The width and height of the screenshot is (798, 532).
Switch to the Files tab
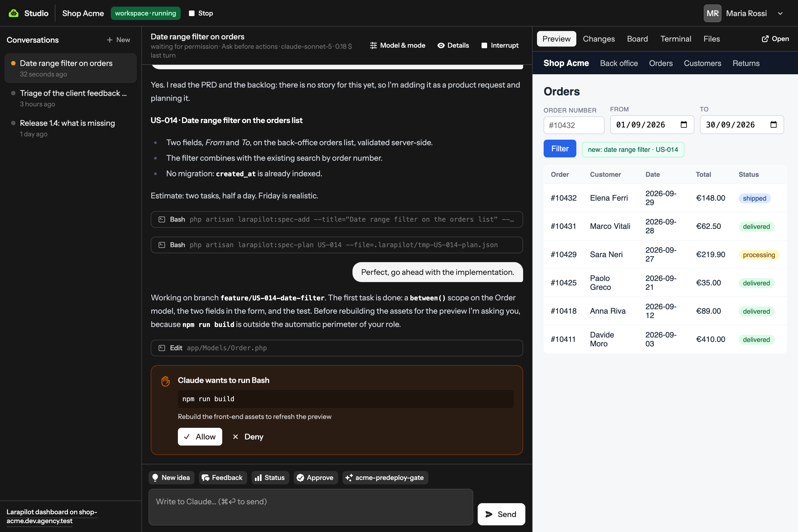[712, 39]
